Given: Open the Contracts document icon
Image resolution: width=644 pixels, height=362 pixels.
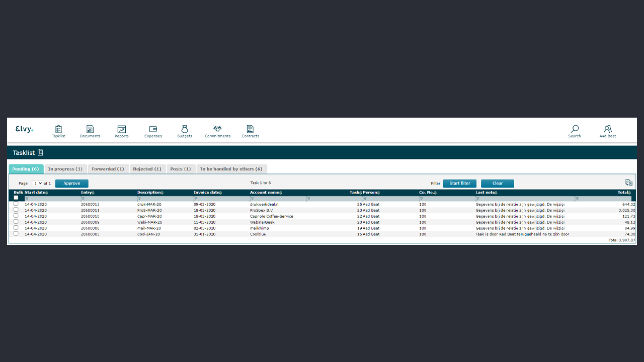Looking at the screenshot, I should [x=250, y=130].
